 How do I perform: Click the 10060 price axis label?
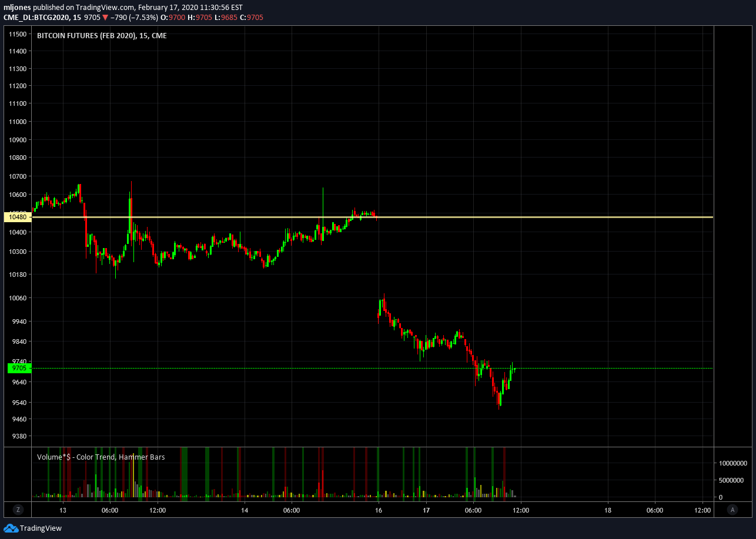click(18, 298)
